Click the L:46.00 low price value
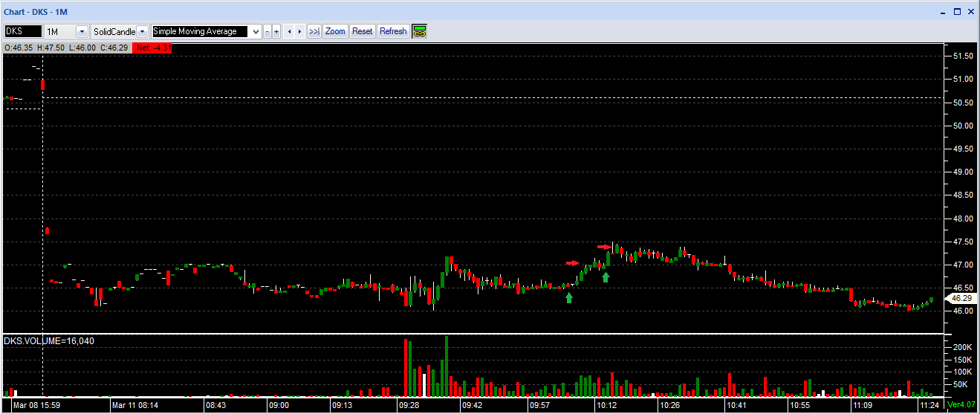Image resolution: width=980 pixels, height=414 pixels. [82, 48]
